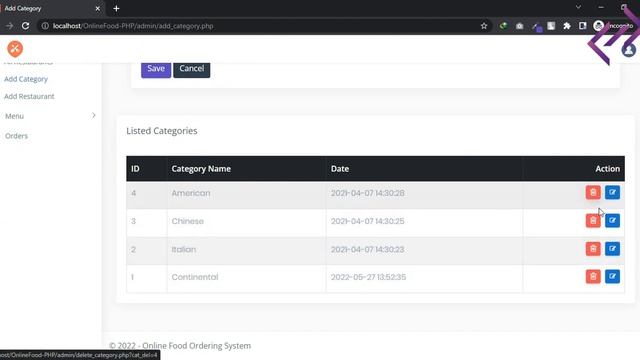View site information icon in address bar
This screenshot has width=640, height=360.
point(45,26)
